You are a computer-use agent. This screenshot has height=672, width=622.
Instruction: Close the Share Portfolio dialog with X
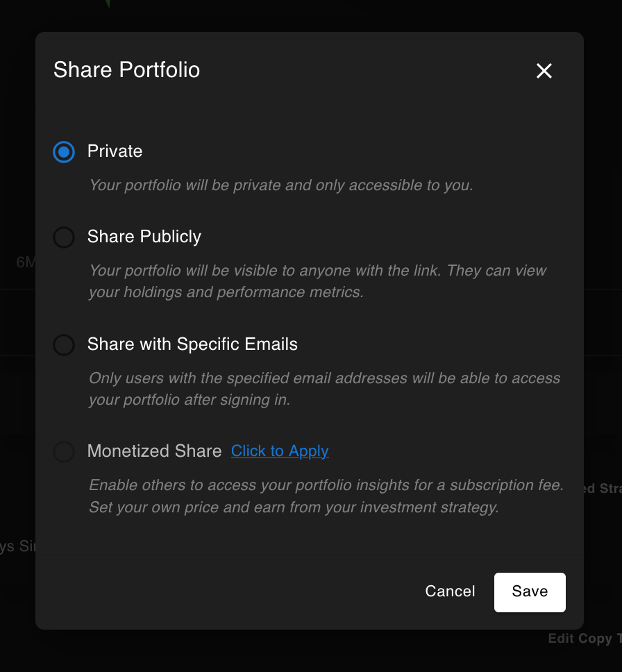tap(544, 71)
